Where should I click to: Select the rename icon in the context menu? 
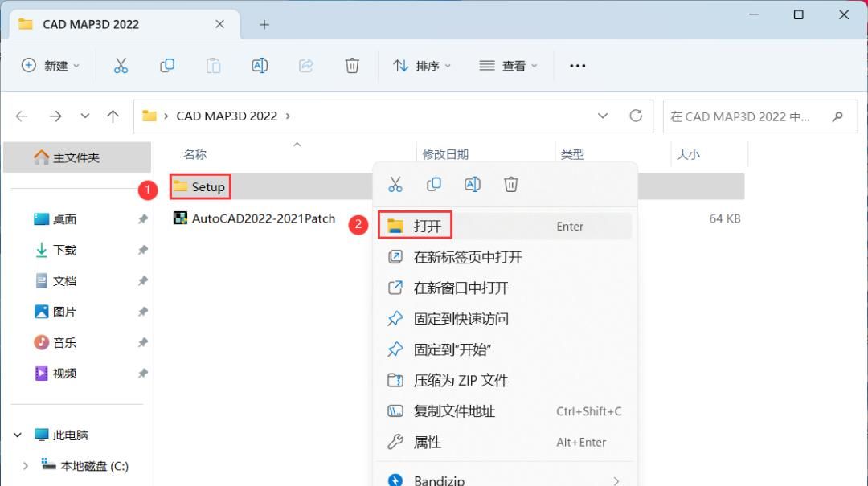coord(473,184)
